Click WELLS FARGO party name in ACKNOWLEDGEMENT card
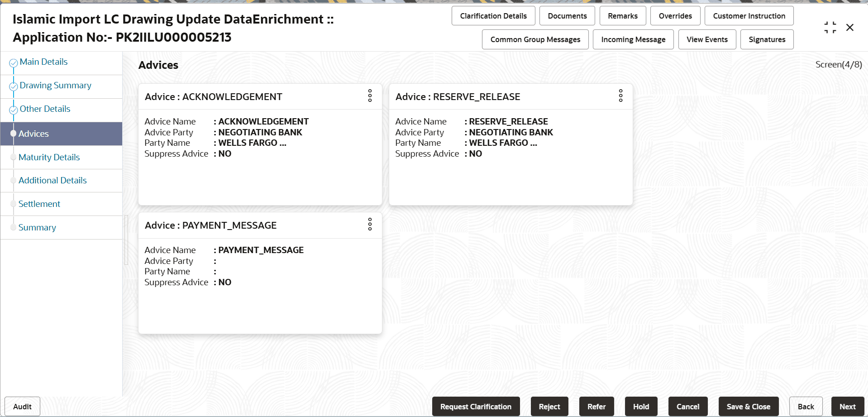868x417 pixels. point(252,143)
